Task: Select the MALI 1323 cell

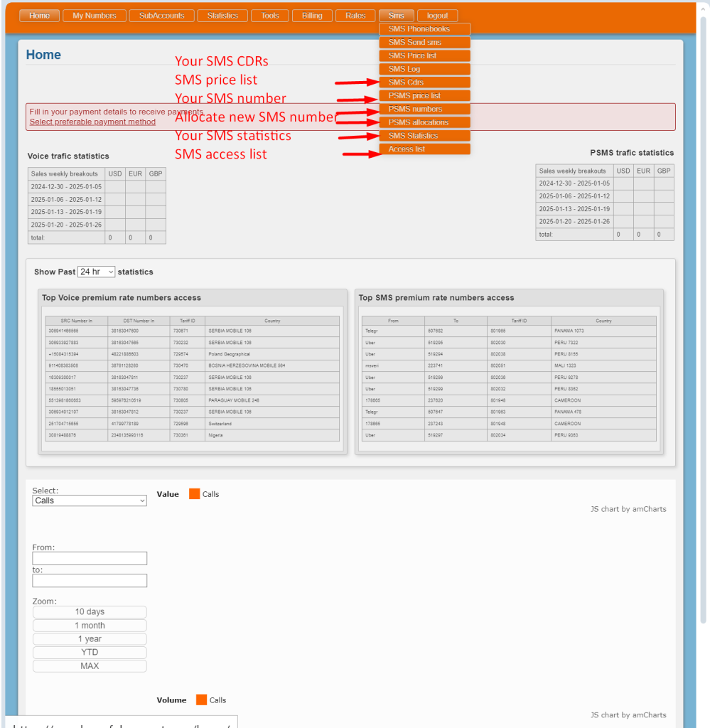Action: (x=603, y=366)
